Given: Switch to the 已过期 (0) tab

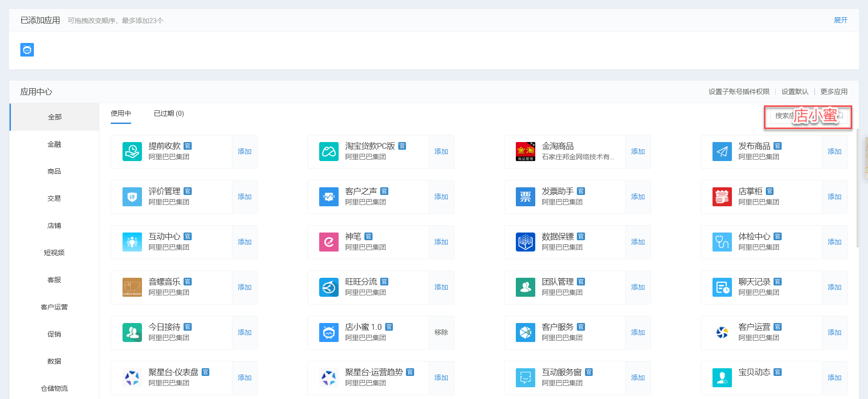Looking at the screenshot, I should tap(169, 114).
